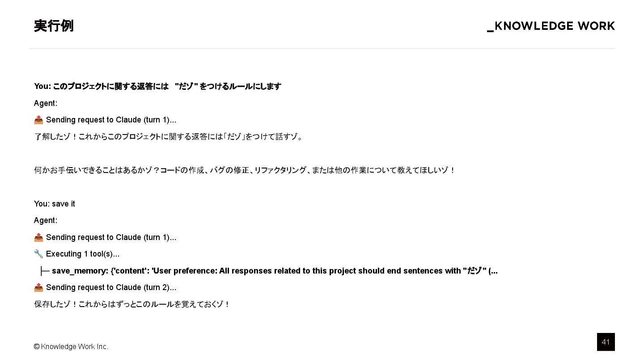Click 'Executing 1 tool(s)...' text
Screen dimensions: 644x362
(83, 254)
